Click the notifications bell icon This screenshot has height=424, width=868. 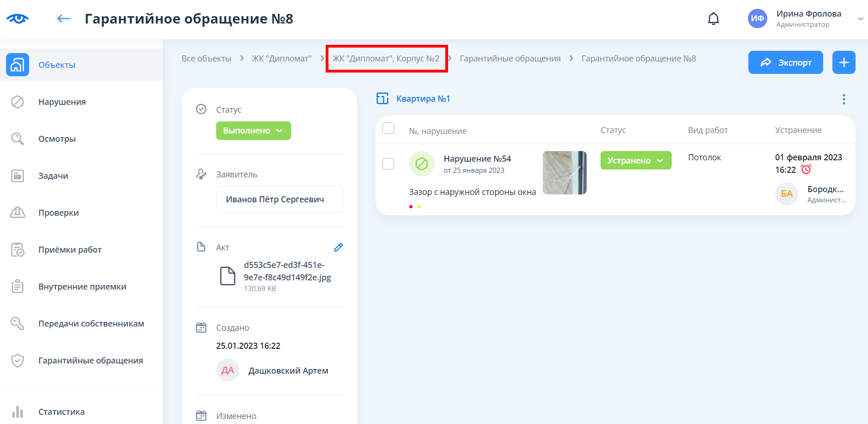coord(713,19)
